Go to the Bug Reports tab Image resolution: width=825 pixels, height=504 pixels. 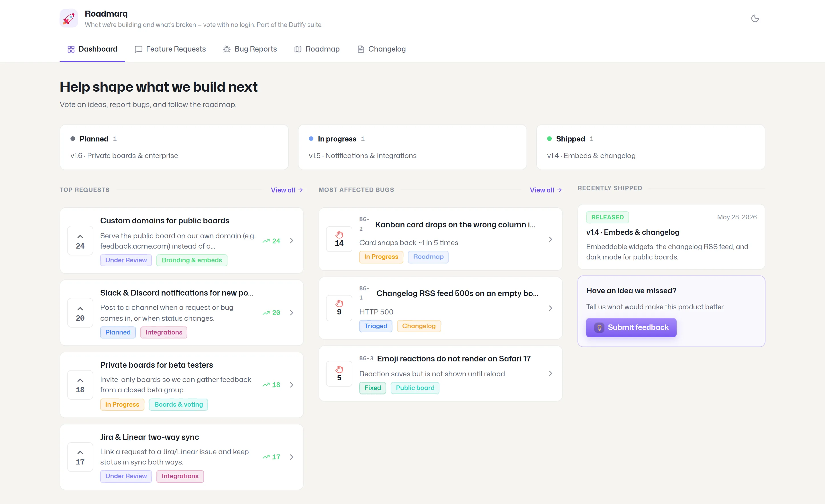click(250, 49)
